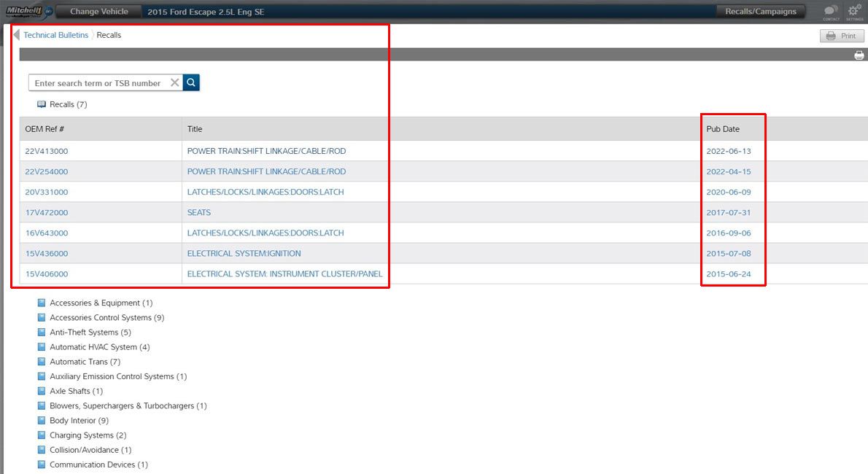Click the book icon beside Recalls (7)
868x474 pixels.
point(43,104)
